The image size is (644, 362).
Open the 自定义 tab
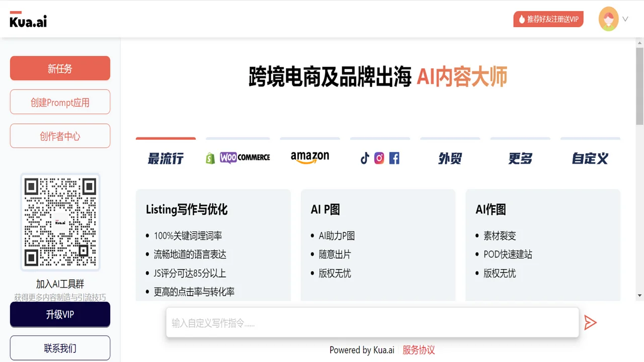pyautogui.click(x=590, y=158)
